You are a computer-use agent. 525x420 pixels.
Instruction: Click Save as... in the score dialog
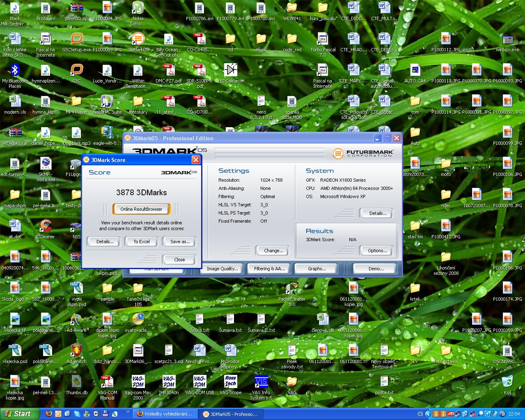point(180,242)
